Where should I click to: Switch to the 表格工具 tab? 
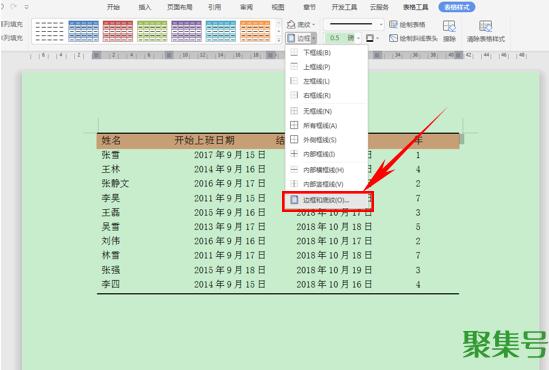(416, 7)
